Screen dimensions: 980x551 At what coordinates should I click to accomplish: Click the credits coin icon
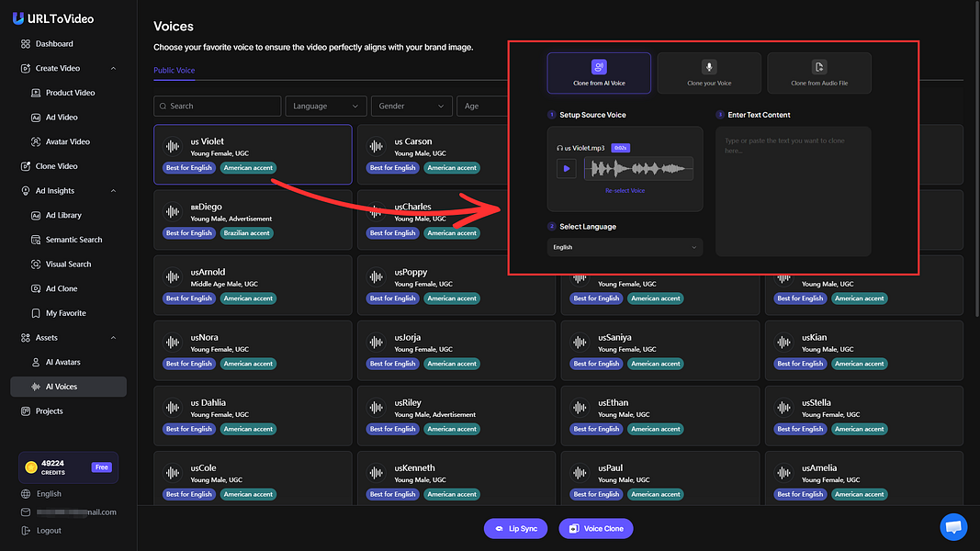pyautogui.click(x=30, y=467)
